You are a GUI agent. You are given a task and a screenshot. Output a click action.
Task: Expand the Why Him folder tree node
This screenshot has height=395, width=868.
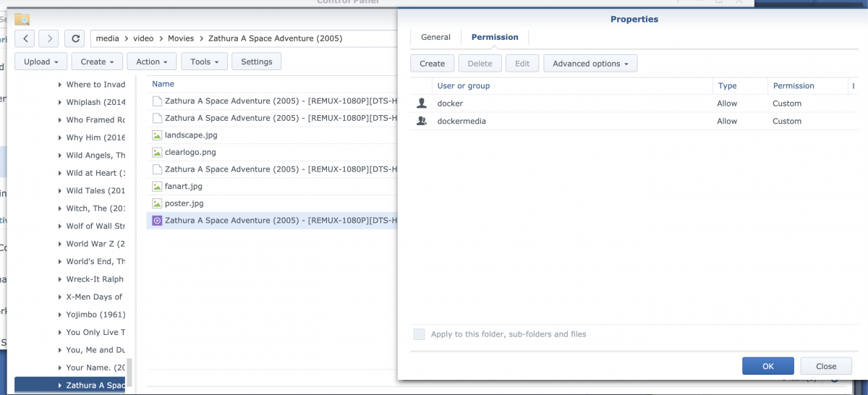[x=60, y=137]
